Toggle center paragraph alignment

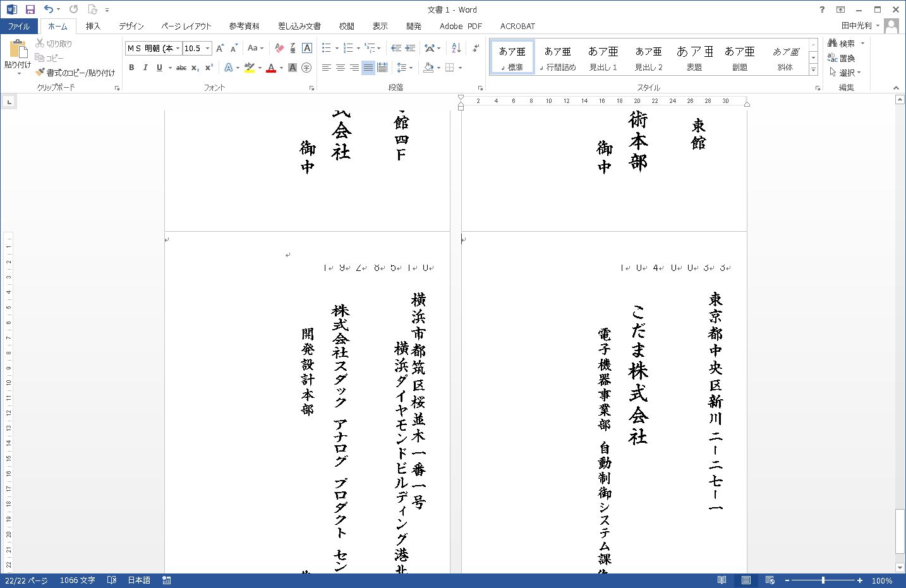pos(341,68)
